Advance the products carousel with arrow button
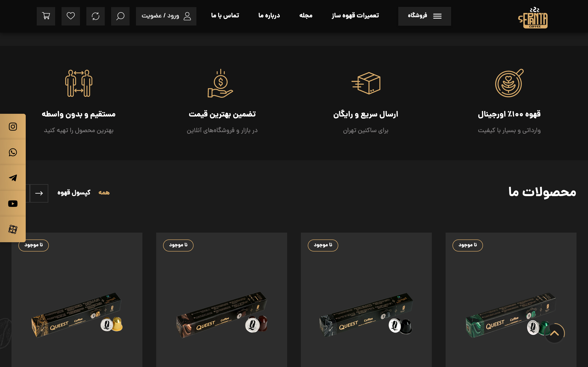 [39, 193]
